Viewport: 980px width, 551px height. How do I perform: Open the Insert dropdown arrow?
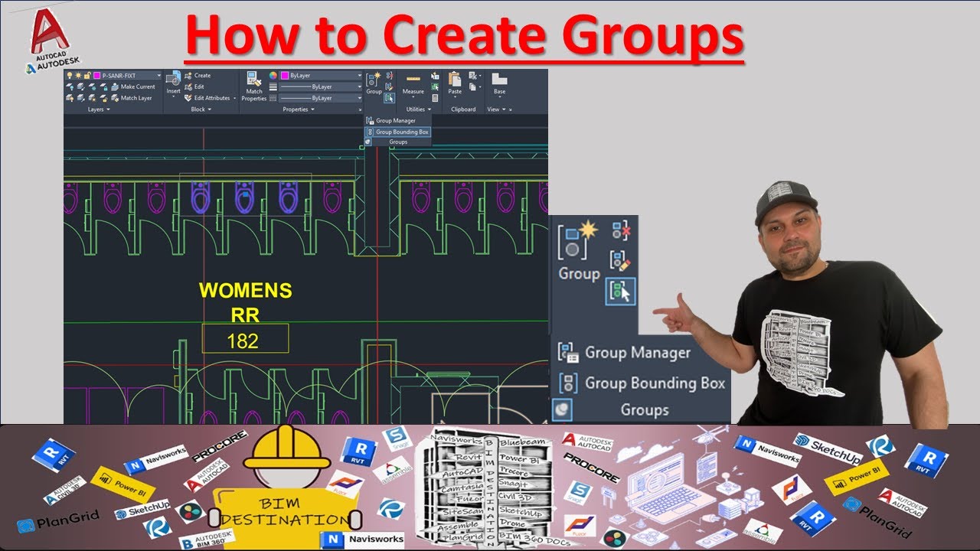174,96
